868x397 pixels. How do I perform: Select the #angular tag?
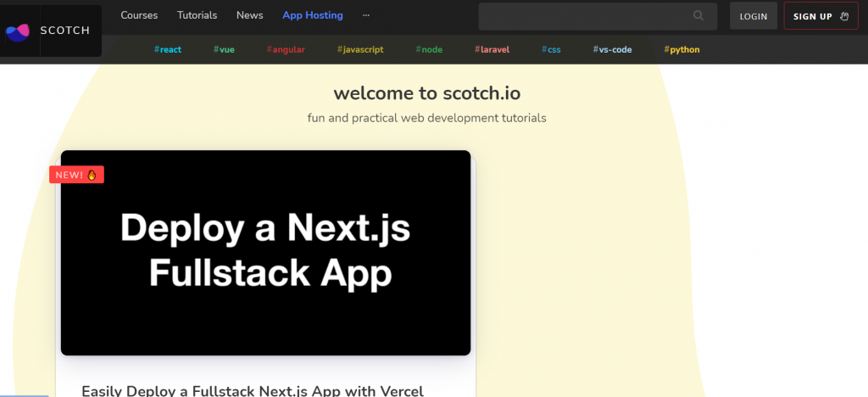tap(286, 49)
